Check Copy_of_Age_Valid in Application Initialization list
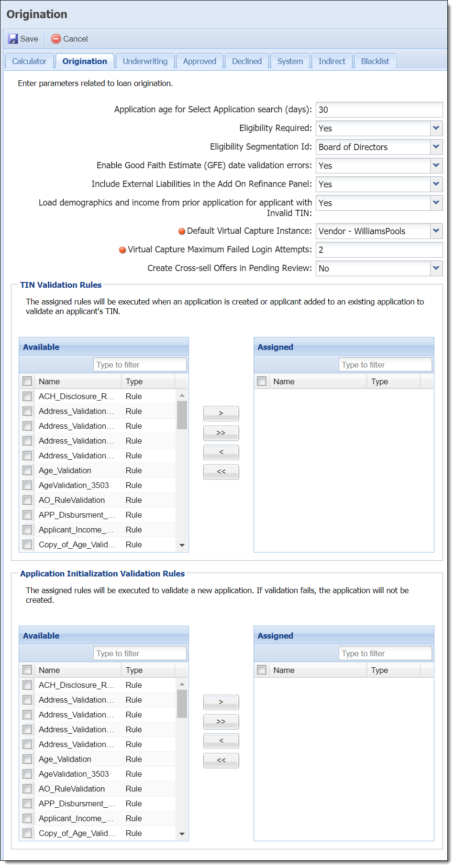This screenshot has width=455, height=868. (27, 833)
